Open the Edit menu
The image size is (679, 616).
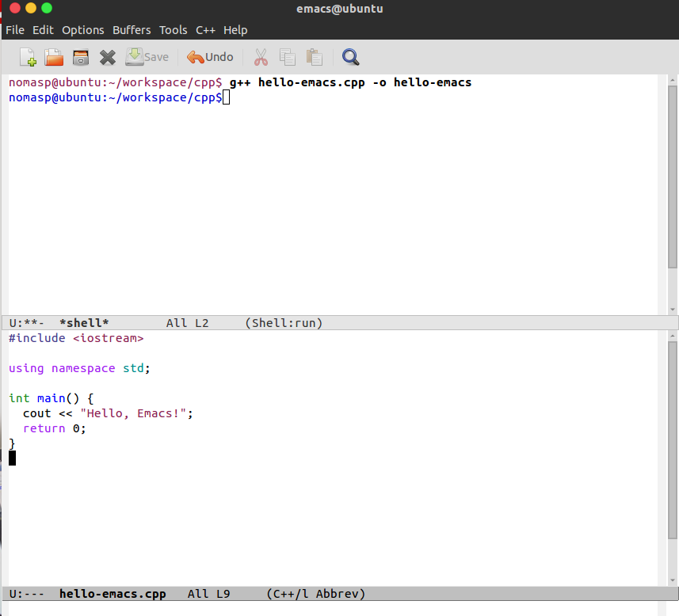click(x=43, y=30)
